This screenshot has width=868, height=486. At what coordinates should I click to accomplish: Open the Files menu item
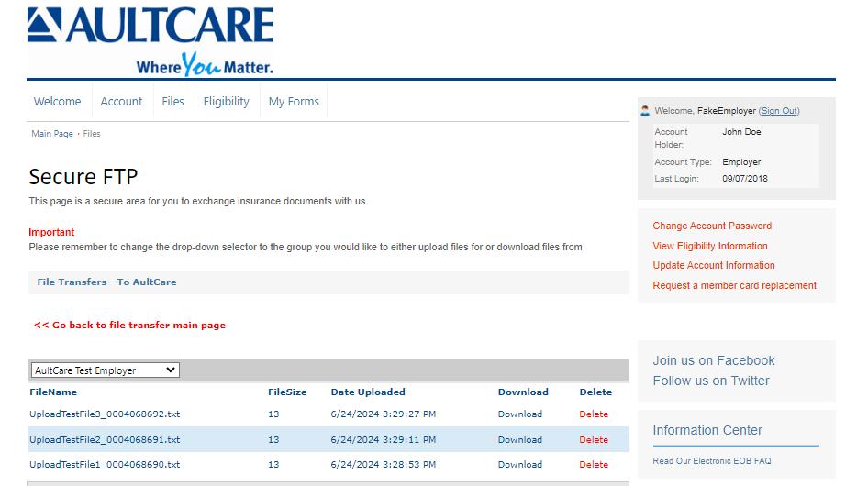pos(172,101)
